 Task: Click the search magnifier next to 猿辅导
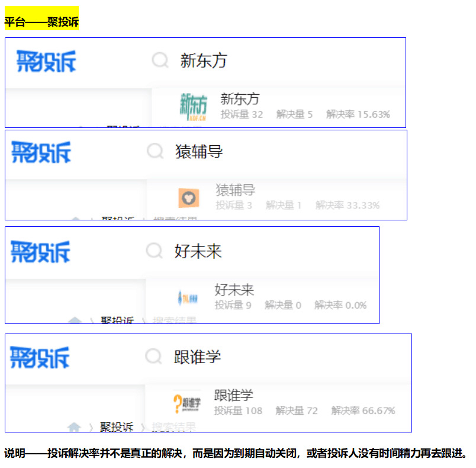(x=155, y=151)
